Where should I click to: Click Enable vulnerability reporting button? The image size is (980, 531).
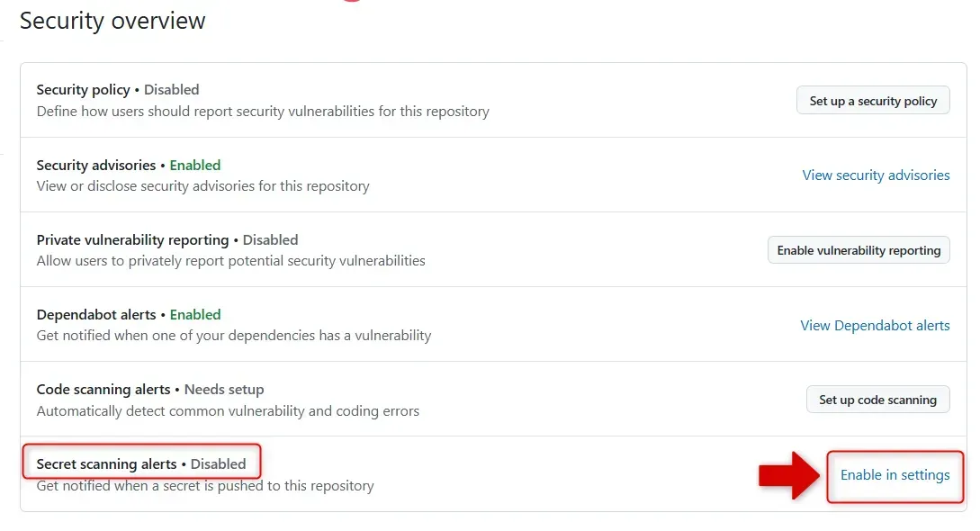tap(859, 250)
